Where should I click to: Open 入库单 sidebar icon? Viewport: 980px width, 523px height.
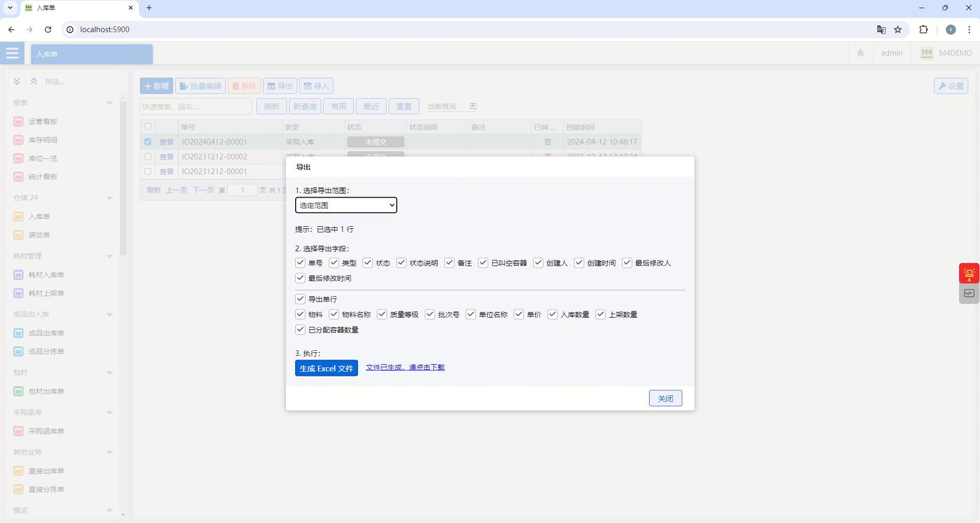click(x=18, y=217)
